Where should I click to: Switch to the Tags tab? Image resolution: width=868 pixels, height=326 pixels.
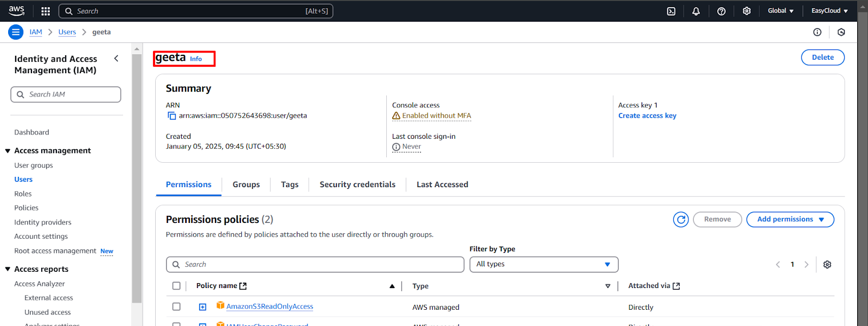coord(290,184)
